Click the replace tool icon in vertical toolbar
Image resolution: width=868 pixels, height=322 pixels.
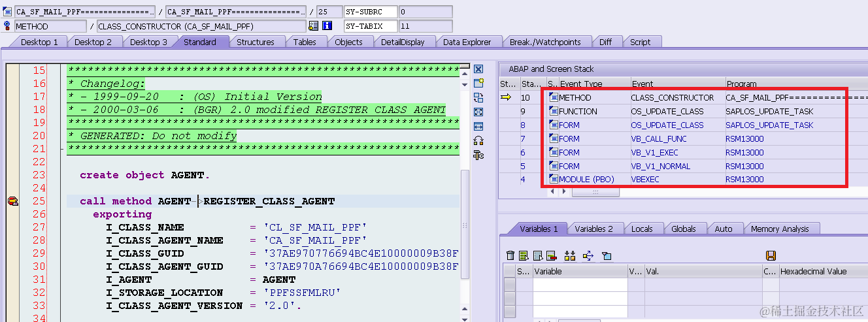click(x=478, y=97)
